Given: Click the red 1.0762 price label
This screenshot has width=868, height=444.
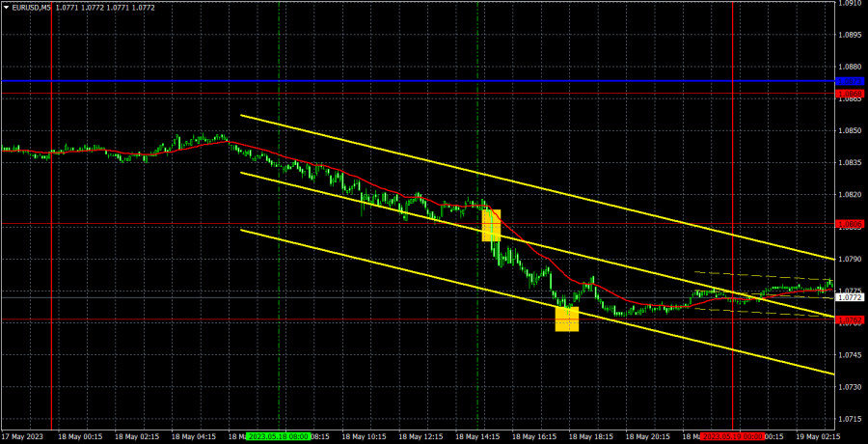Looking at the screenshot, I should click(x=850, y=319).
